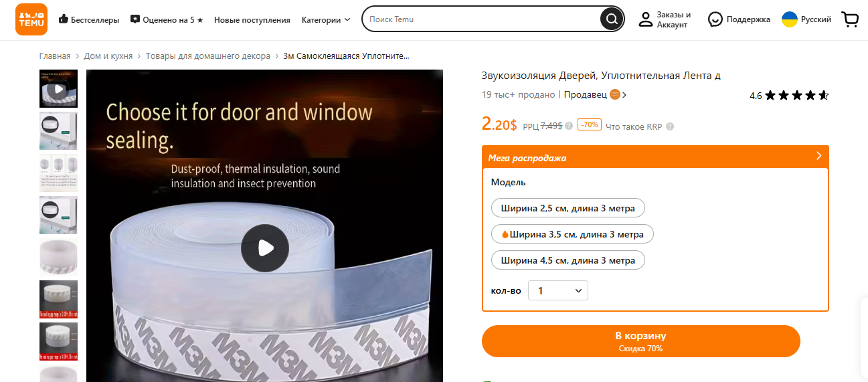Click the Ukraine flag language icon
The width and height of the screenshot is (868, 382).
(790, 19)
